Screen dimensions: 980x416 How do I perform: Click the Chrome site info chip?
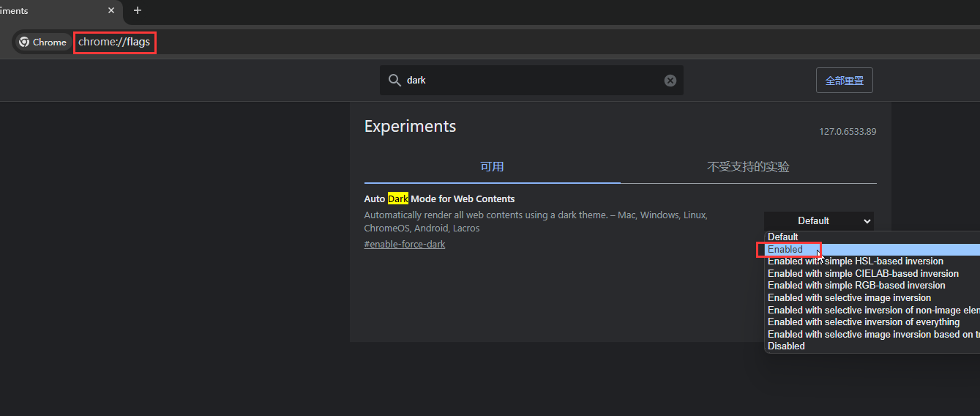42,42
